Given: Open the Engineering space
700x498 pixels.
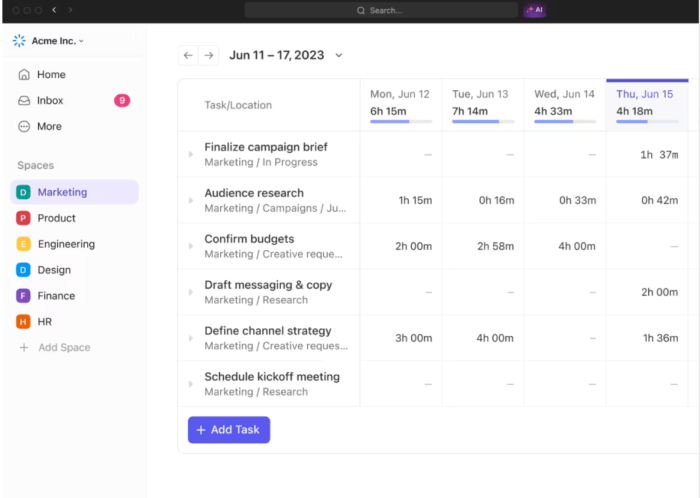Looking at the screenshot, I should coord(66,244).
